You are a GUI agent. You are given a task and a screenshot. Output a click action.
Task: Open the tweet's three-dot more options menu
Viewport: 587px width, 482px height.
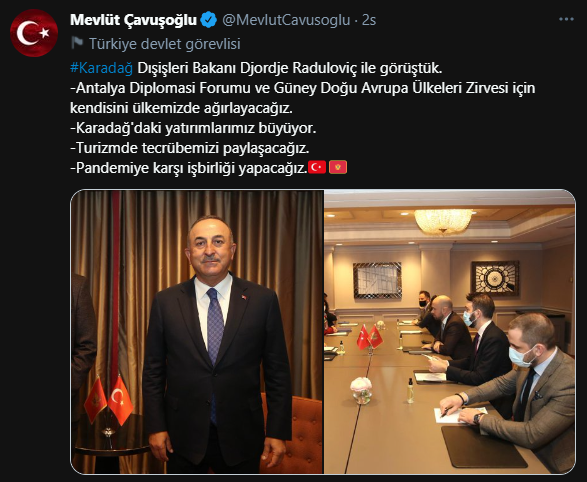tap(566, 19)
